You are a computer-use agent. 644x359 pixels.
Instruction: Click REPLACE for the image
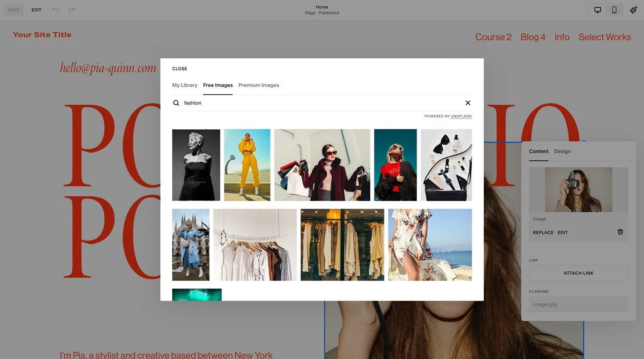click(543, 232)
